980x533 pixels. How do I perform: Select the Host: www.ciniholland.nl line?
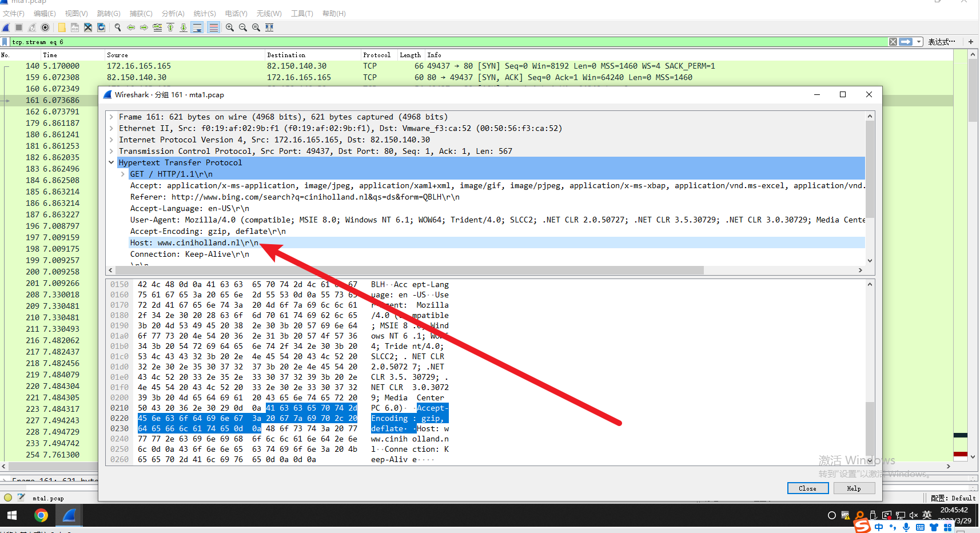point(497,242)
